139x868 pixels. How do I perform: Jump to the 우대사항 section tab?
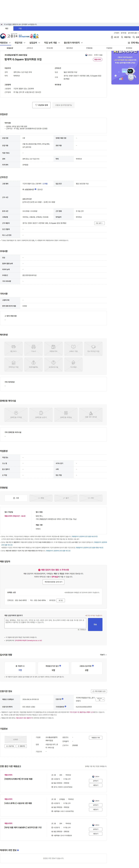point(50,48)
